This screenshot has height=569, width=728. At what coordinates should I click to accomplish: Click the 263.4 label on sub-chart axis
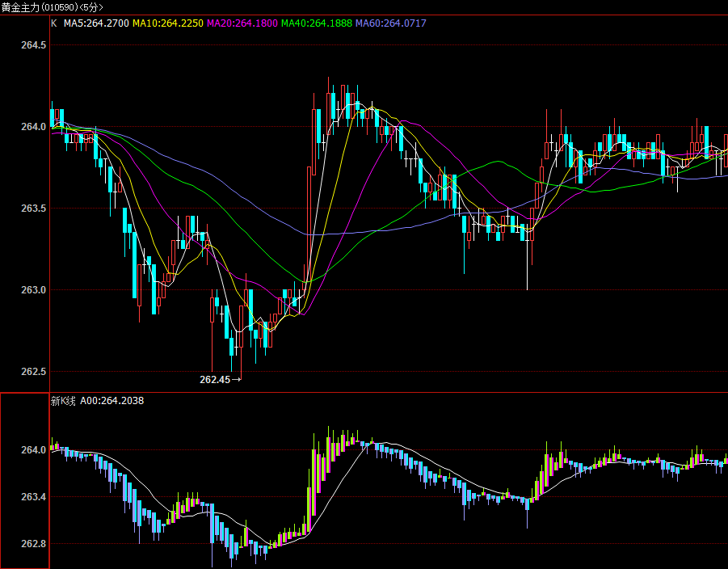[x=33, y=497]
